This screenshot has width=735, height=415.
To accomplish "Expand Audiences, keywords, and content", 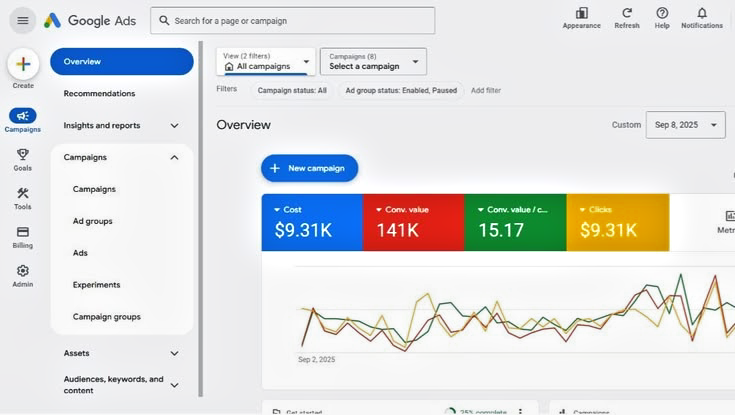I will [174, 385].
